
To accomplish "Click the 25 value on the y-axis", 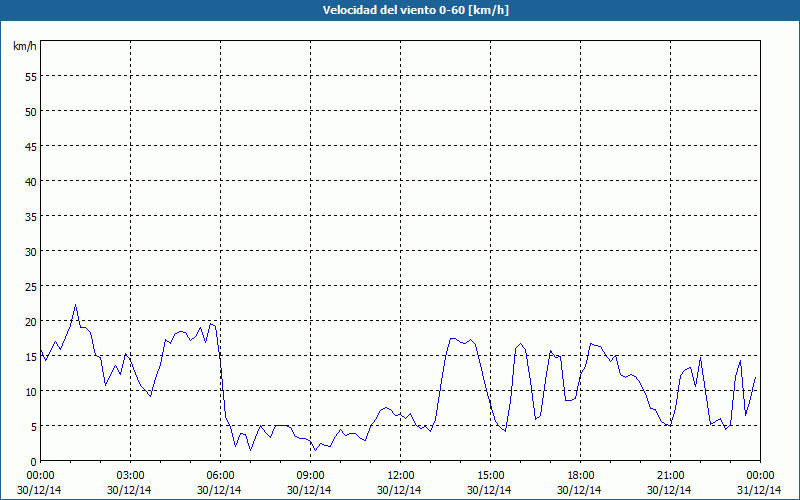I will [31, 286].
